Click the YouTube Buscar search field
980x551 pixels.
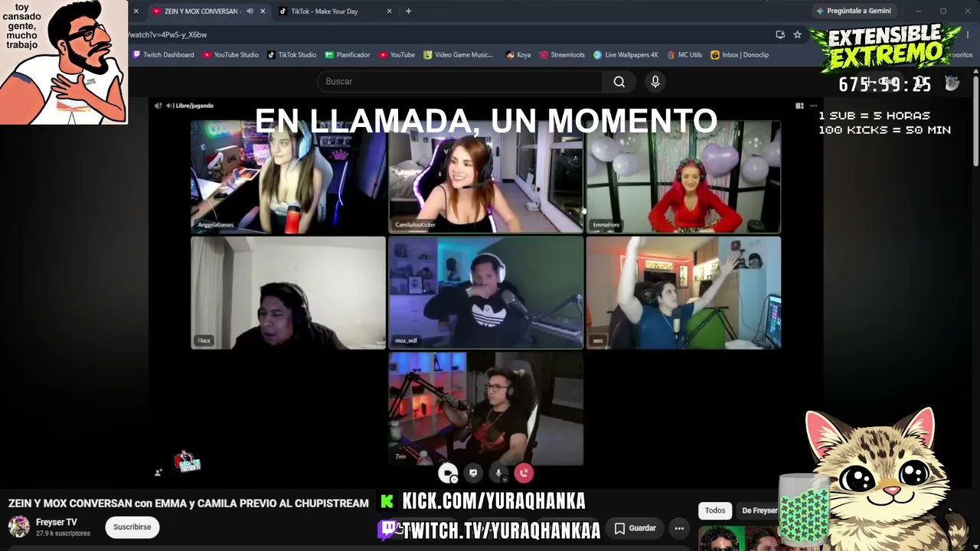[459, 82]
